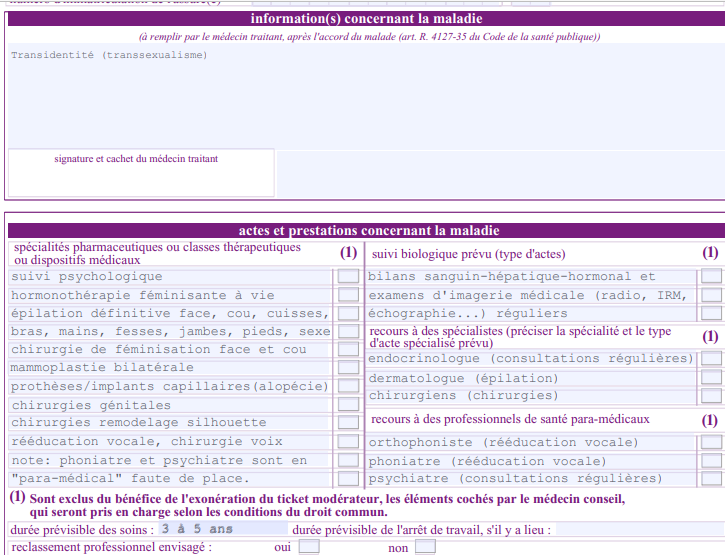This screenshot has width=725, height=555.
Task: Toggle checkbox for 'chirurgie de féminisation face et cou'
Action: (348, 349)
